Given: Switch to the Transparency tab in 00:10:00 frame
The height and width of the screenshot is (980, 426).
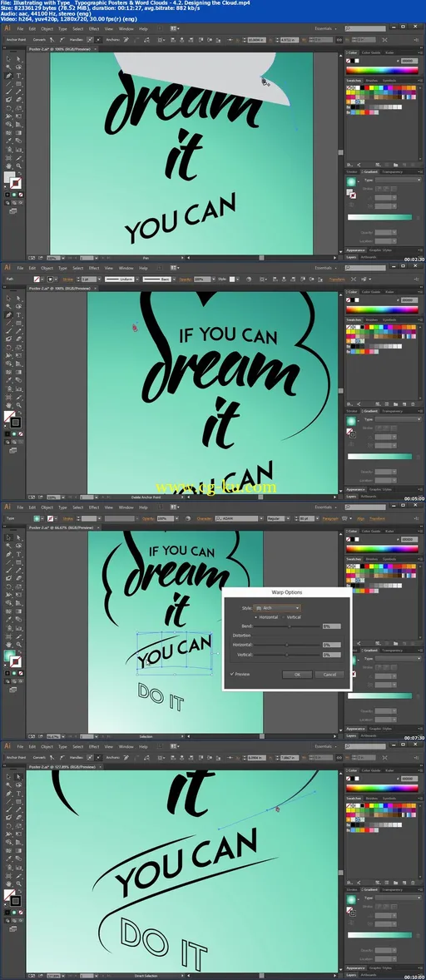Looking at the screenshot, I should (394, 888).
